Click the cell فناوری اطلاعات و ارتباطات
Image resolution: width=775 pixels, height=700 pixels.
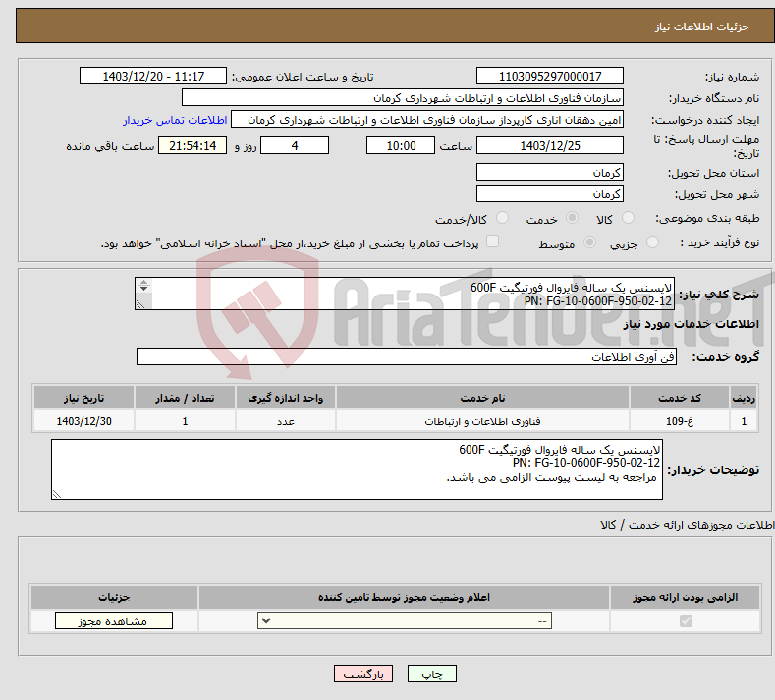coord(482,421)
